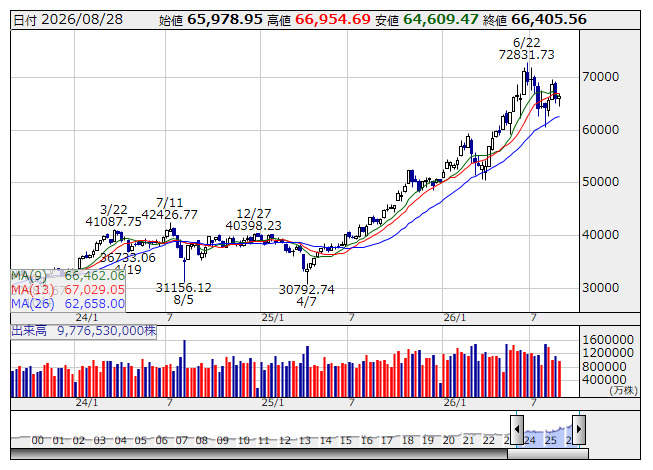The image size is (653, 470).
Task: Click the 400000 volume axis label
Action: 604,380
